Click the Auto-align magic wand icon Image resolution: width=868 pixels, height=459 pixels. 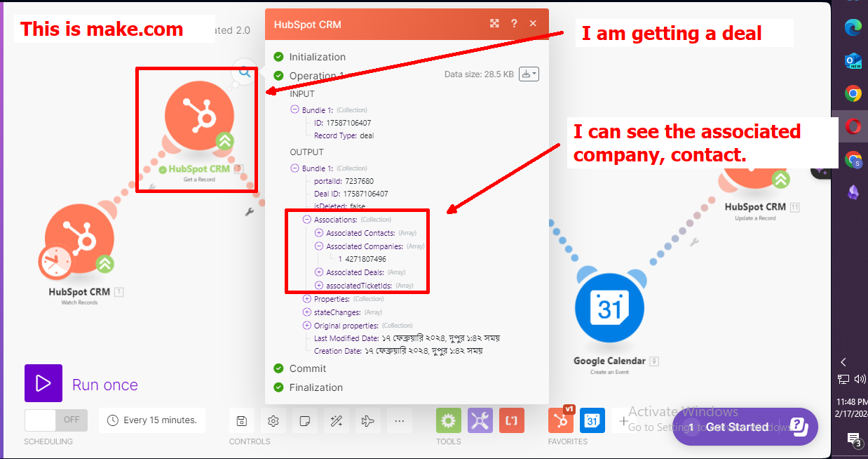pyautogui.click(x=337, y=420)
